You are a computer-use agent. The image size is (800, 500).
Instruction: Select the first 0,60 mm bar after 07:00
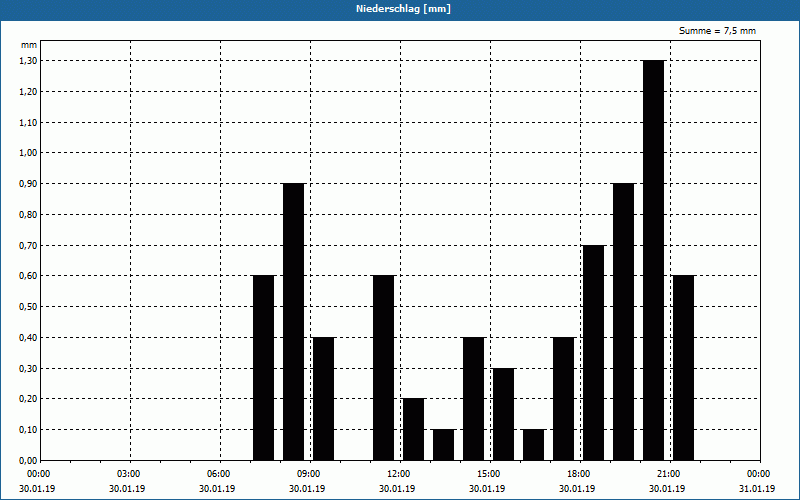263,368
